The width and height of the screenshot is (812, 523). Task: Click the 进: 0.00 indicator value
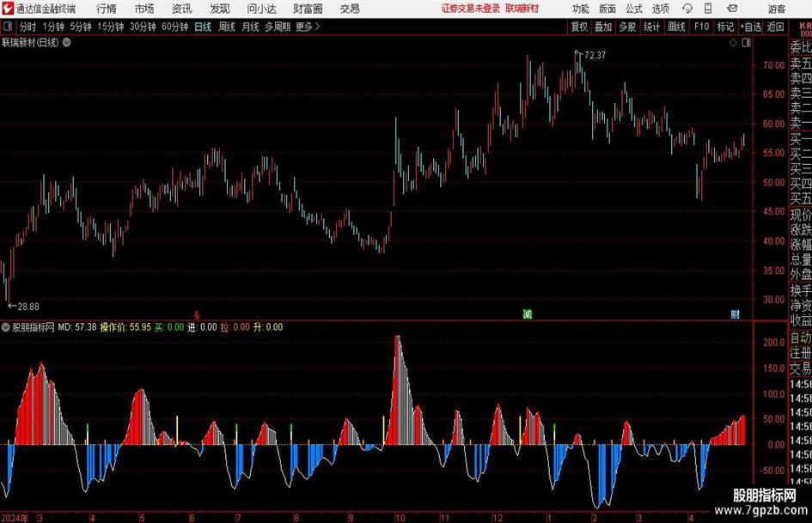pos(202,327)
